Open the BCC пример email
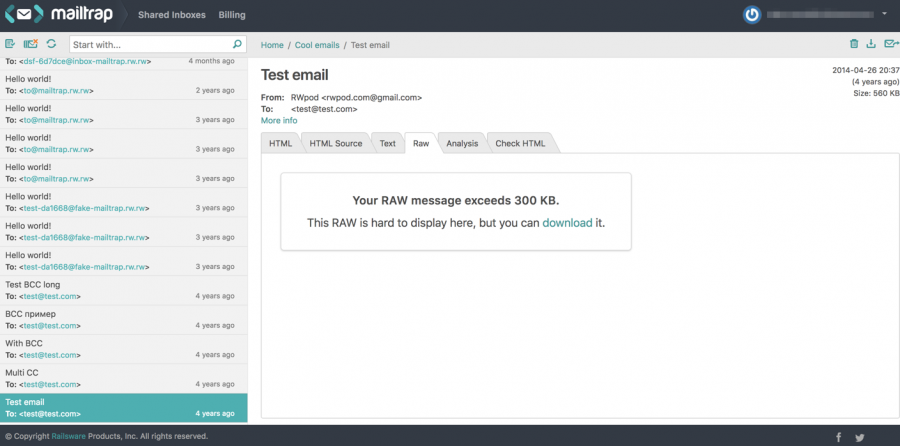Image resolution: width=900 pixels, height=446 pixels. pos(123,320)
